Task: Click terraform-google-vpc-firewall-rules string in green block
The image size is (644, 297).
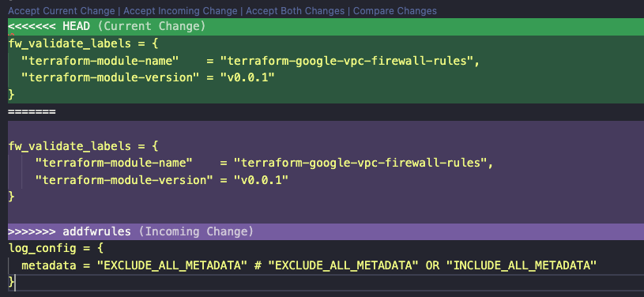Action: [x=346, y=61]
